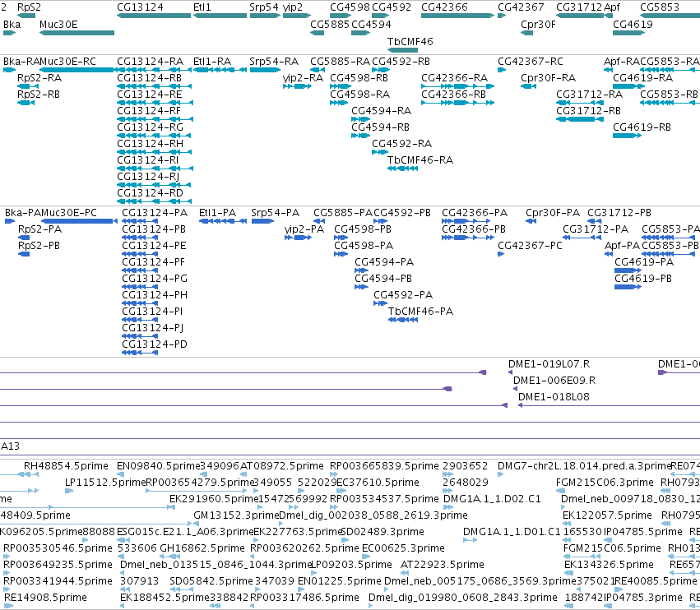Click the GM13152.3prime EST label
The width and height of the screenshot is (700, 610).
pos(236,515)
